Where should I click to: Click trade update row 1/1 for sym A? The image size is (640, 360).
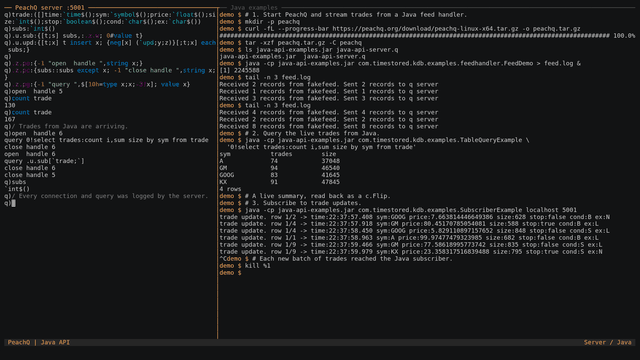tap(409, 238)
